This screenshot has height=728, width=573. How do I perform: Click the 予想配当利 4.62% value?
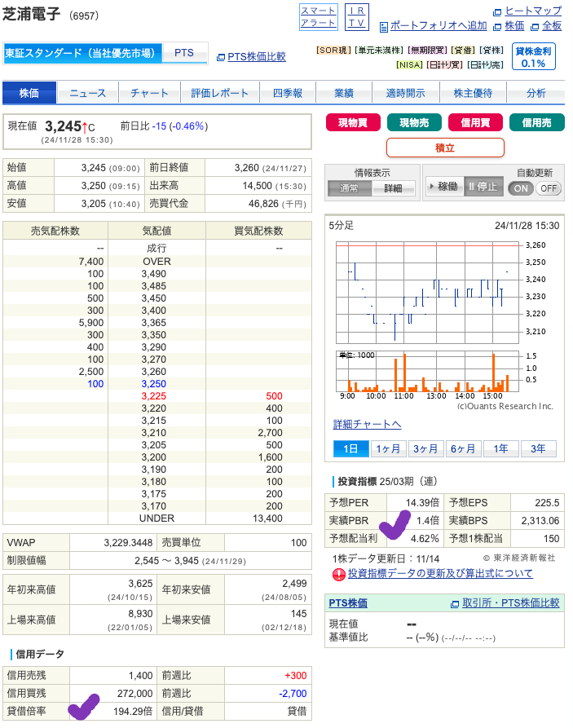(x=425, y=539)
